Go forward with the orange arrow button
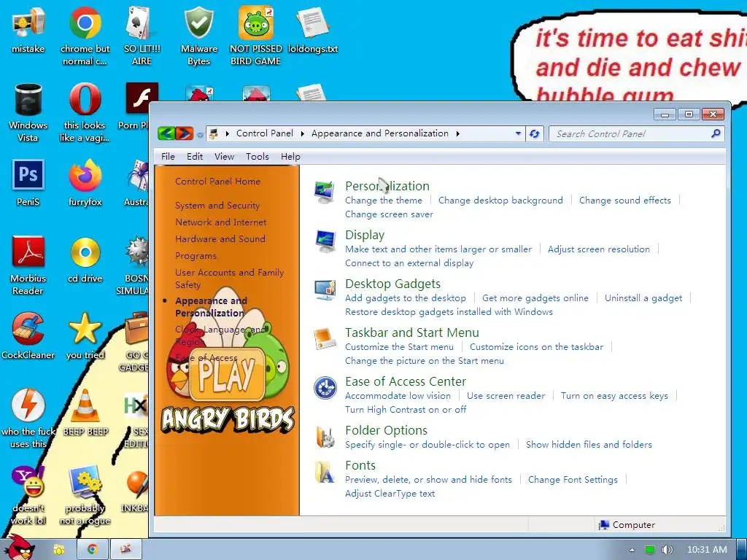The width and height of the screenshot is (747, 560). click(x=185, y=133)
